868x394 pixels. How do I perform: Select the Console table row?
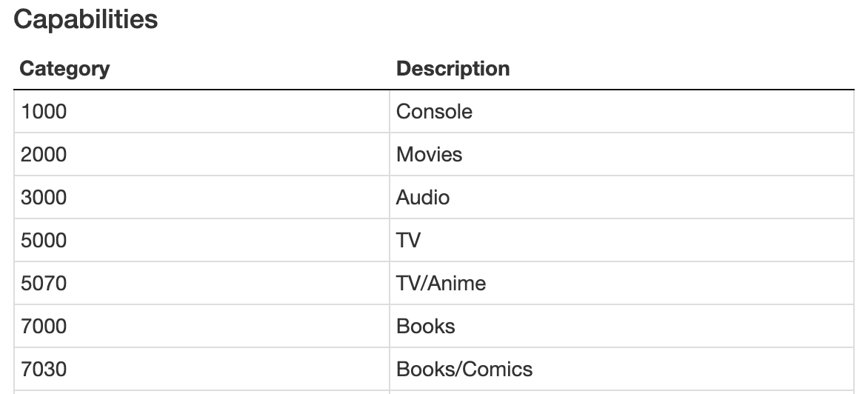pos(434,111)
